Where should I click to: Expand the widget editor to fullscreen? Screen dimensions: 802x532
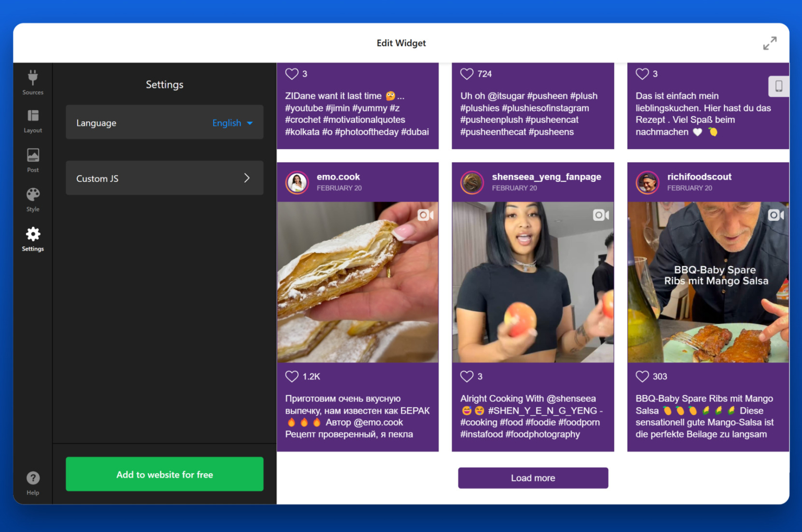click(770, 43)
